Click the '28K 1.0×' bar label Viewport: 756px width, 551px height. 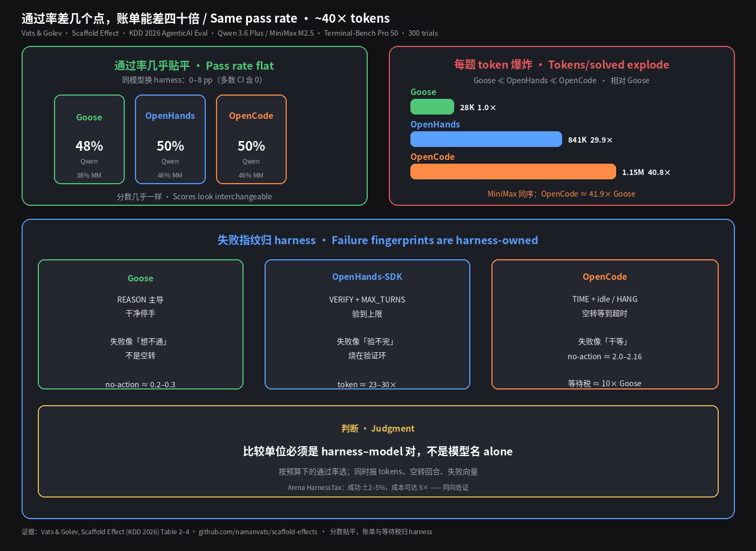point(478,107)
